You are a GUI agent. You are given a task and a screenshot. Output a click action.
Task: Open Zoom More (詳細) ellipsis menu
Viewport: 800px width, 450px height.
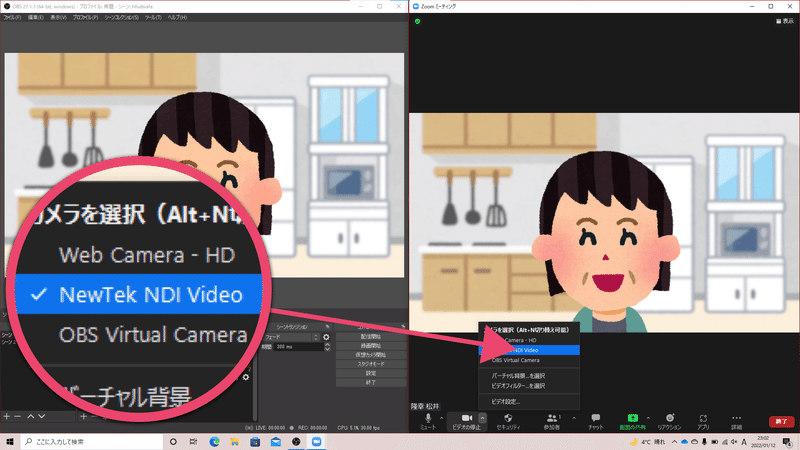[x=736, y=421]
